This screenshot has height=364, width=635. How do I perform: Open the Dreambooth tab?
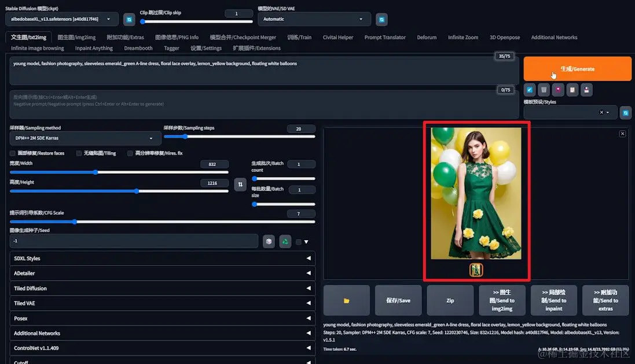[x=138, y=48]
